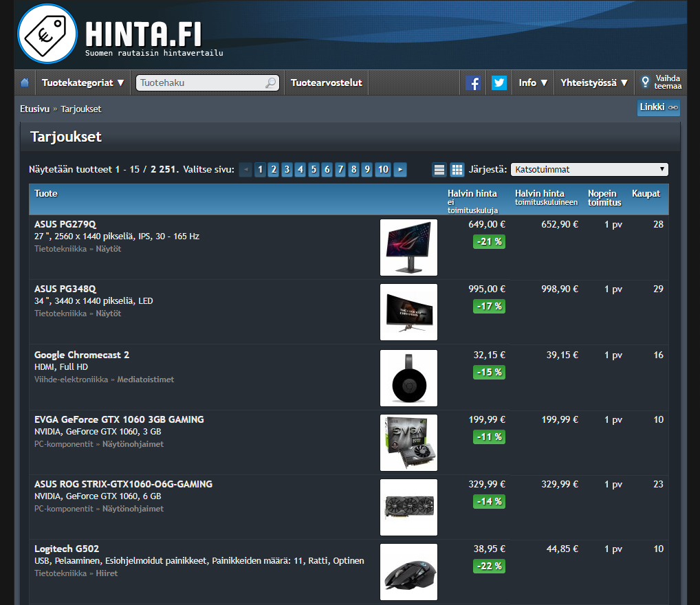This screenshot has height=605, width=700.
Task: Click the -21 % discount badge
Action: point(490,241)
